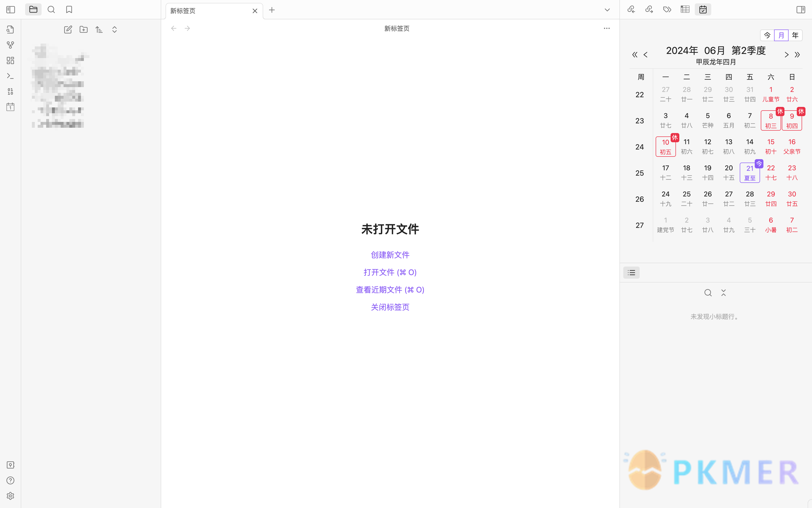Select June 30 廿五 date

tap(792, 199)
